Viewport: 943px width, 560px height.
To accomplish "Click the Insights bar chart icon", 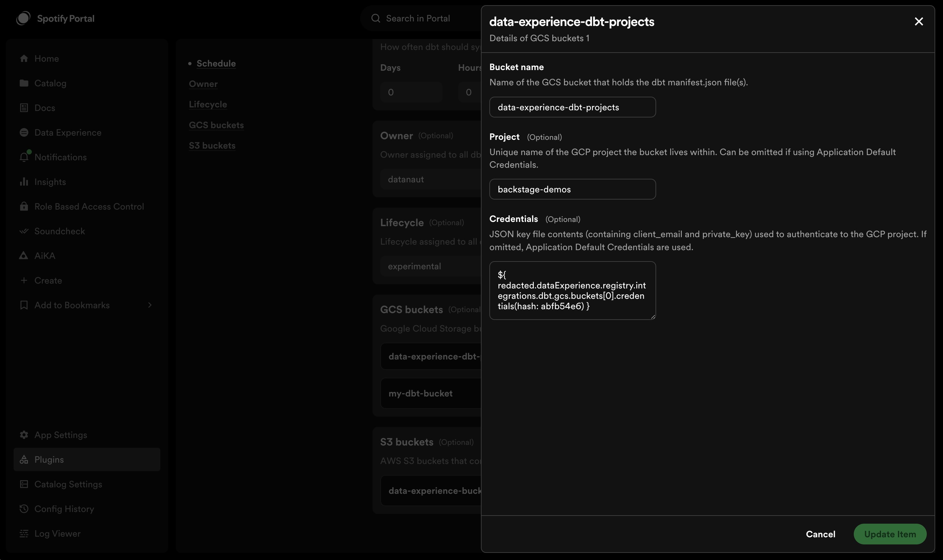I will point(24,182).
